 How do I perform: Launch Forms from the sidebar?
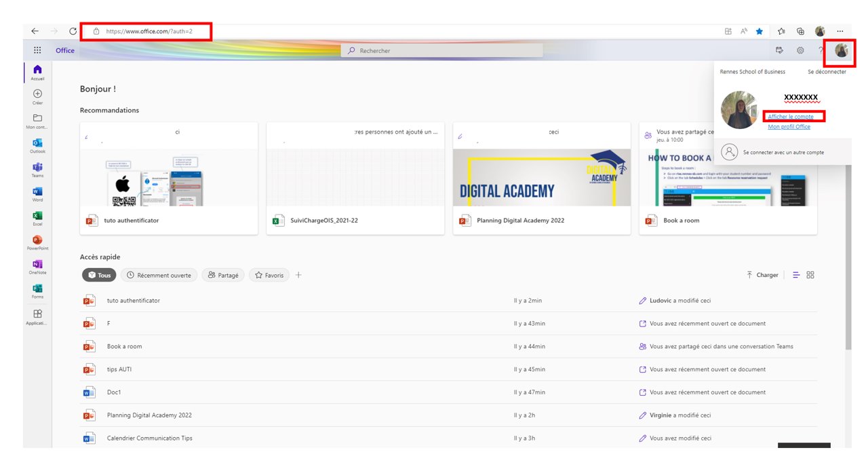37,291
